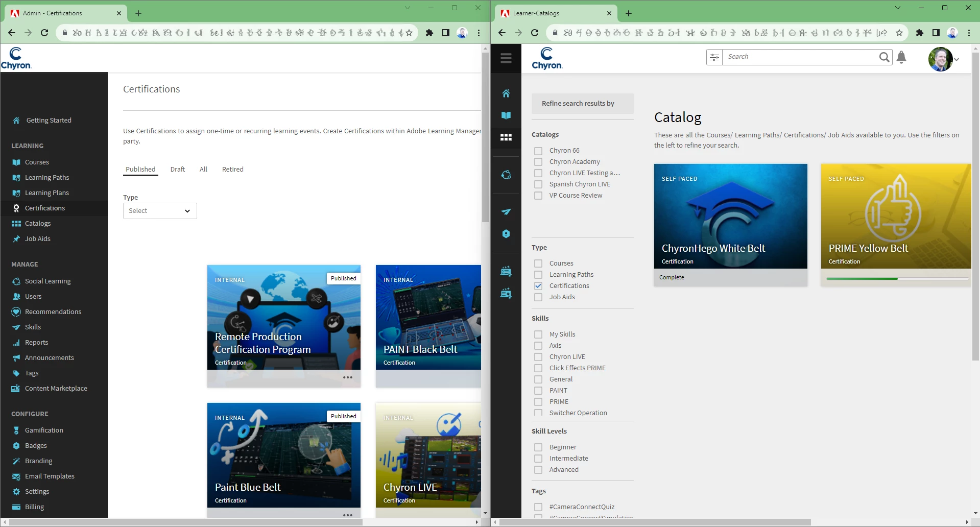Open Social Learning in Admin sidebar
Viewport: 980px width, 527px height.
tap(47, 281)
